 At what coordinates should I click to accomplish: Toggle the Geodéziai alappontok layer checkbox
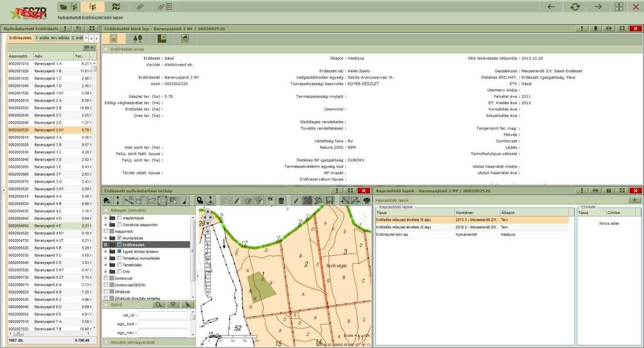tap(119, 224)
